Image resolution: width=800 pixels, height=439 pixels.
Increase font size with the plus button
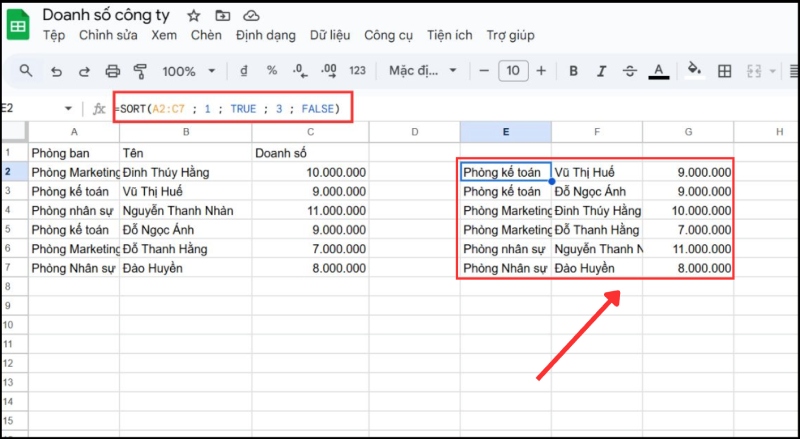pyautogui.click(x=541, y=71)
